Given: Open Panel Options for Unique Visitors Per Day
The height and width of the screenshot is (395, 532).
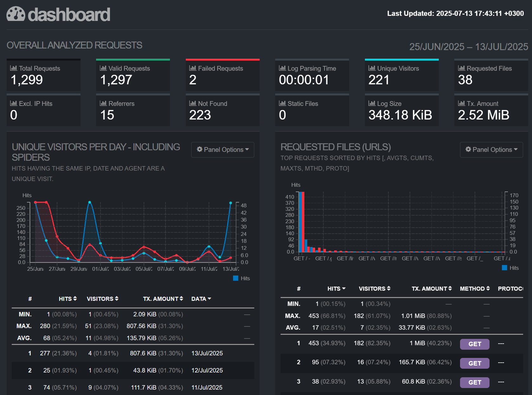Looking at the screenshot, I should 223,149.
